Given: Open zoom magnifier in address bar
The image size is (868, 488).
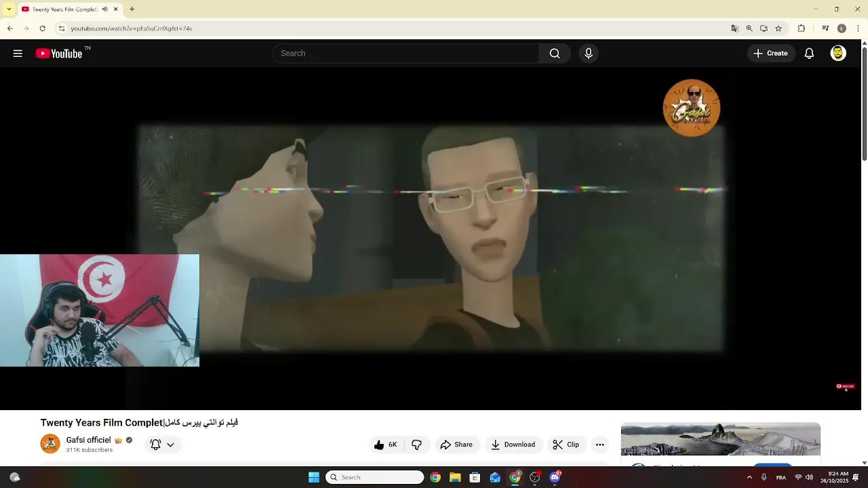Looking at the screenshot, I should point(749,28).
